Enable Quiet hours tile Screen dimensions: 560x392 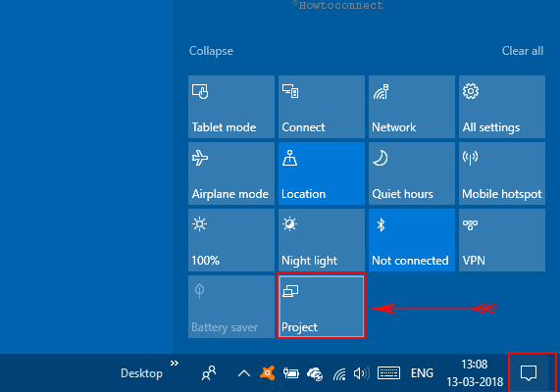(x=412, y=173)
